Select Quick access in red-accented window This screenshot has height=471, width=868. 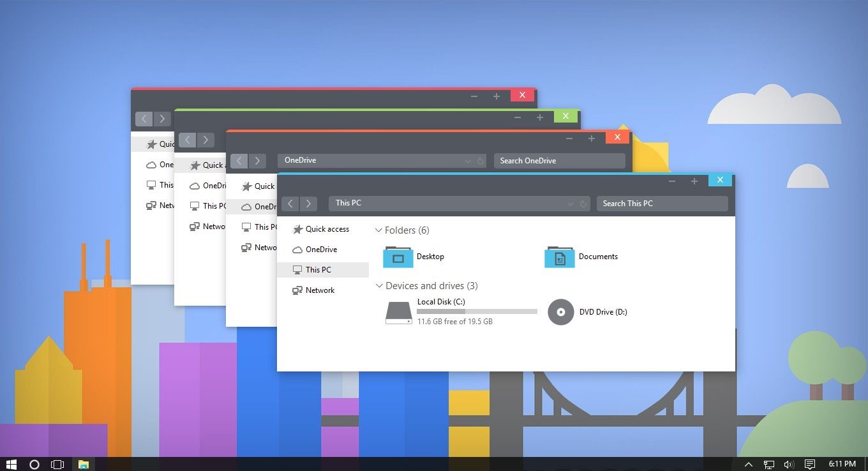click(x=153, y=144)
